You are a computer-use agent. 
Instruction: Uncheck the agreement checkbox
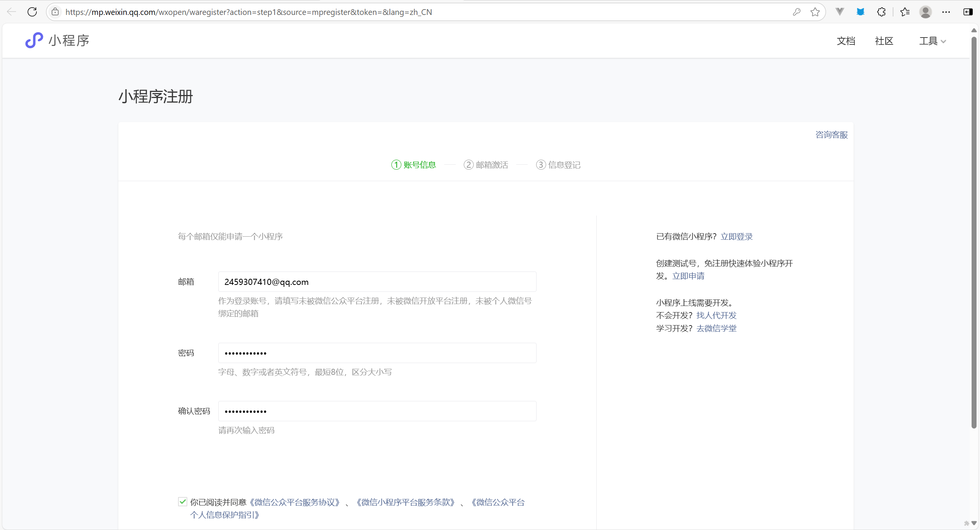pos(183,502)
